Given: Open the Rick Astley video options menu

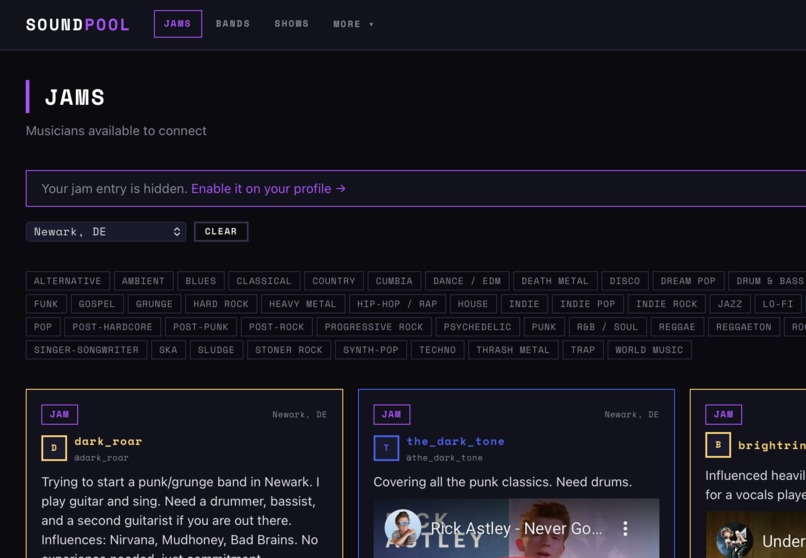Looking at the screenshot, I should (x=626, y=528).
